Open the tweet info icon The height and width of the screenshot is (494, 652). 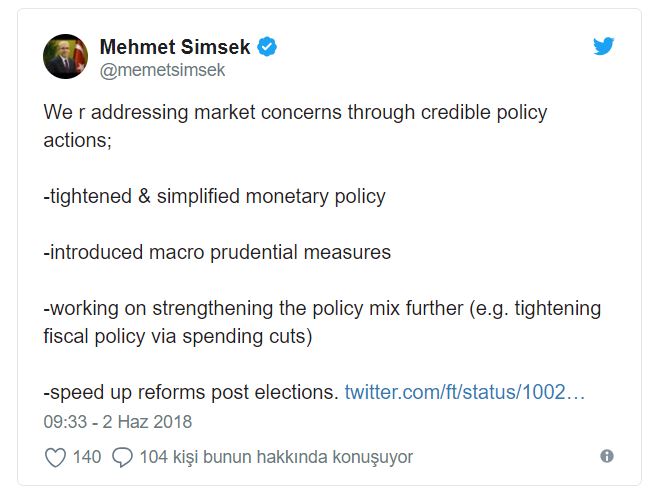click(x=607, y=456)
